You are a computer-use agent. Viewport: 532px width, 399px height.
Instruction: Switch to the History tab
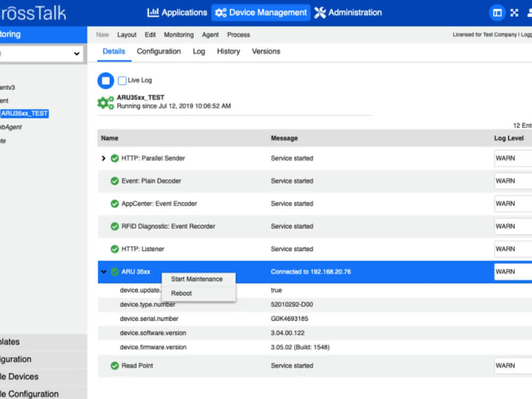228,51
